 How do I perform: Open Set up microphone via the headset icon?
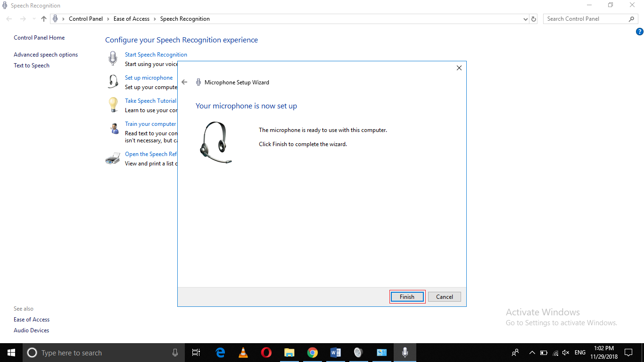[x=113, y=81]
